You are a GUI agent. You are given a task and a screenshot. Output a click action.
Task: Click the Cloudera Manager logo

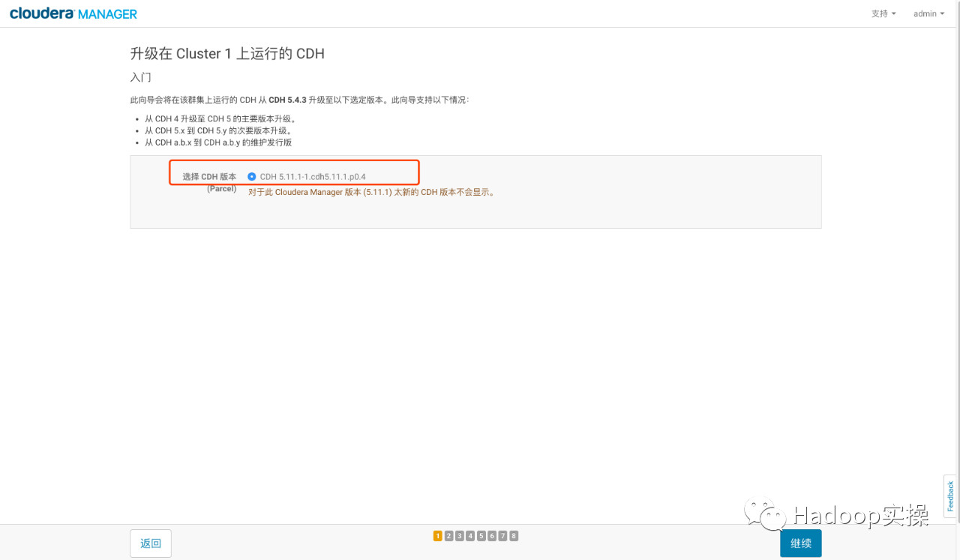(x=73, y=13)
